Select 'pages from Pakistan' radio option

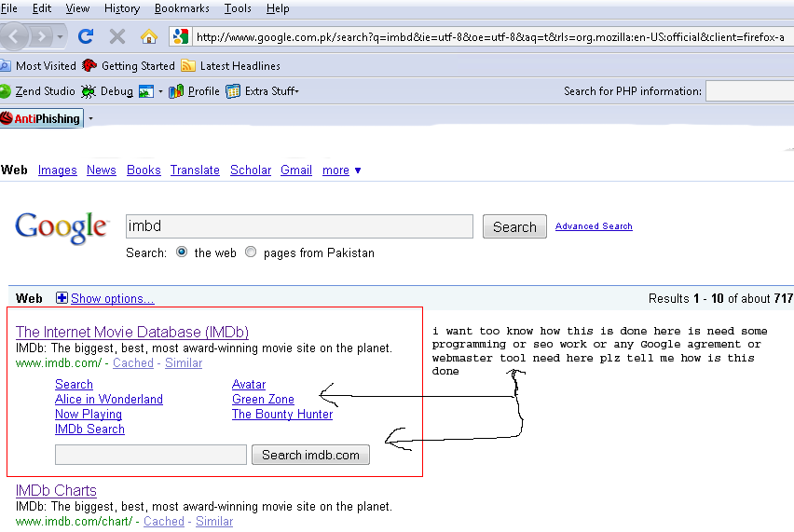click(251, 252)
